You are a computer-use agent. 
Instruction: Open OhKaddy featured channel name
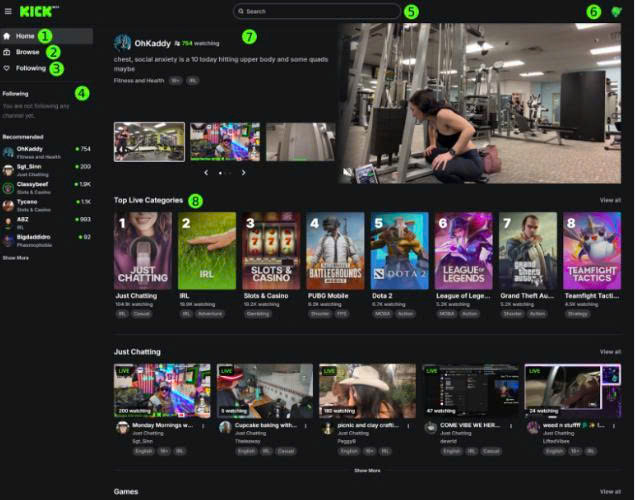[152, 43]
